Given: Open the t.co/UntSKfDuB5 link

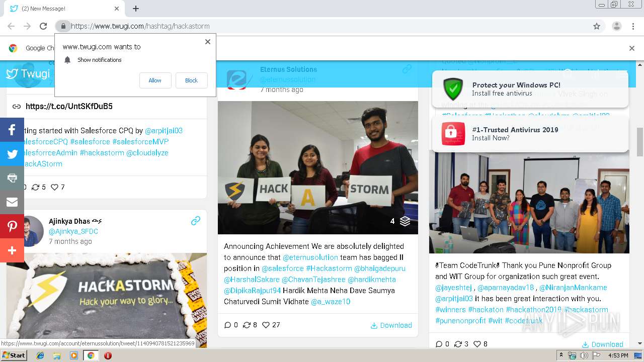Looking at the screenshot, I should [69, 106].
